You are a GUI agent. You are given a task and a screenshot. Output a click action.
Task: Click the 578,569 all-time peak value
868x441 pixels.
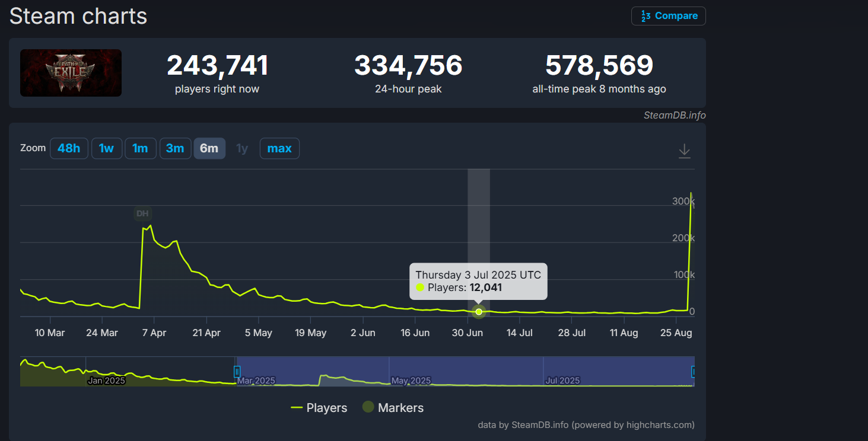[x=599, y=65]
